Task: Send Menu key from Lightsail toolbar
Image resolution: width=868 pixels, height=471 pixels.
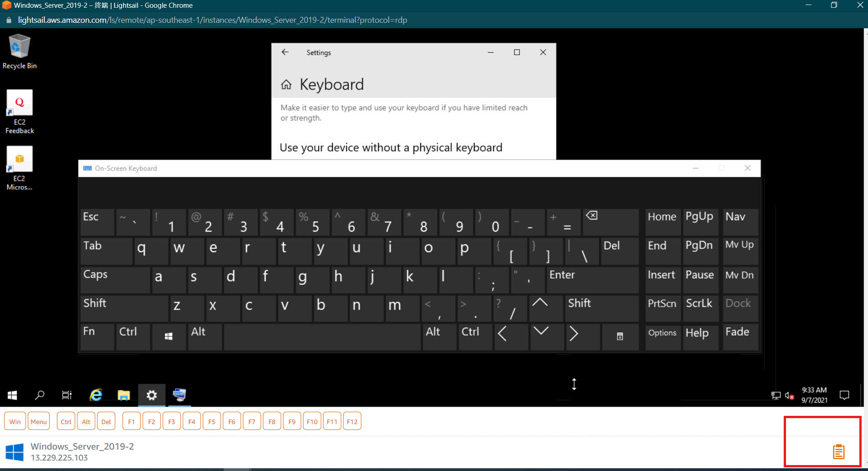Action: coord(39,421)
